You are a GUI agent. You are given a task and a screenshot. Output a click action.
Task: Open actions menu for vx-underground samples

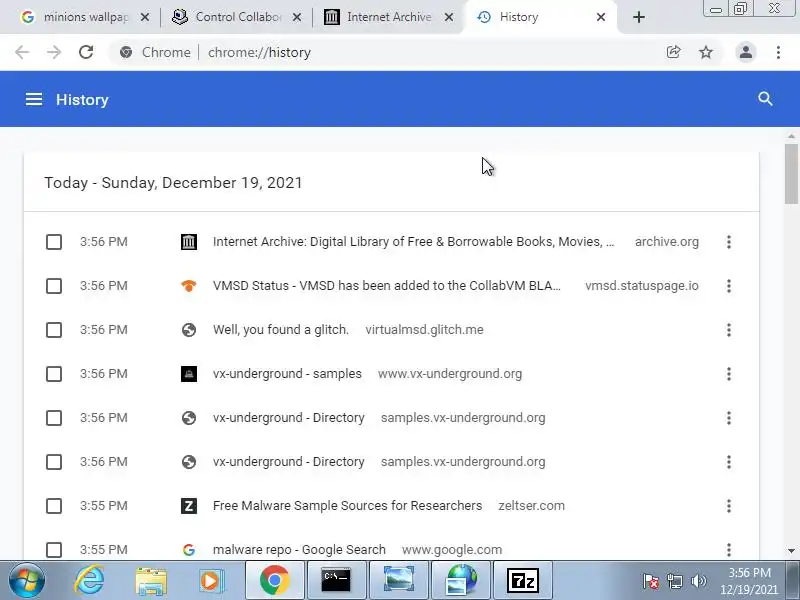729,374
